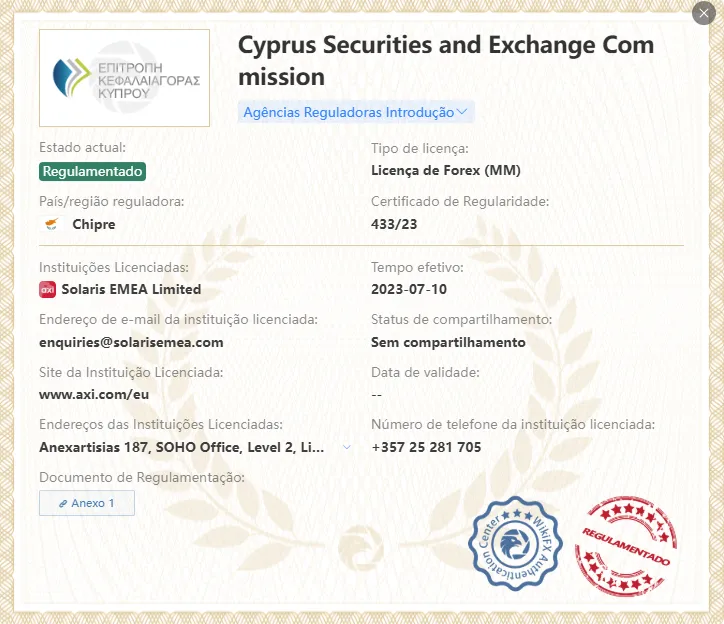Expand the truncated Anexartisias address arrow
Image resolution: width=724 pixels, height=624 pixels.
(347, 447)
